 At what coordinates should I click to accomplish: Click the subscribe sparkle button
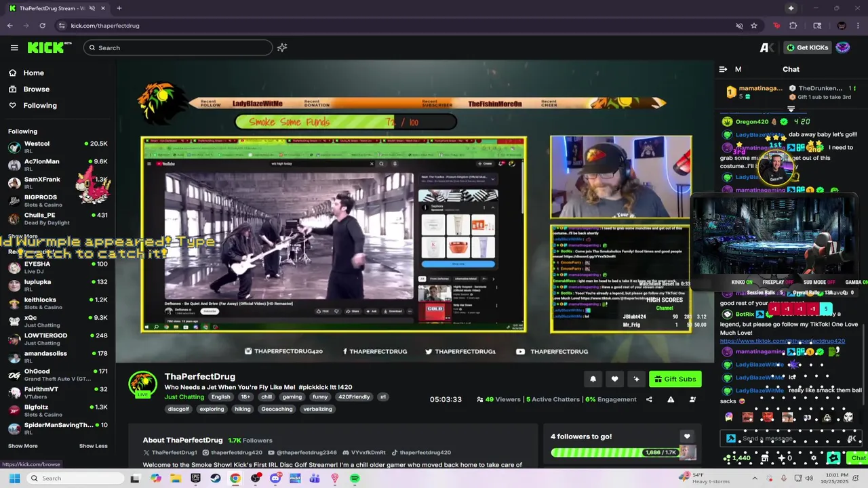636,380
